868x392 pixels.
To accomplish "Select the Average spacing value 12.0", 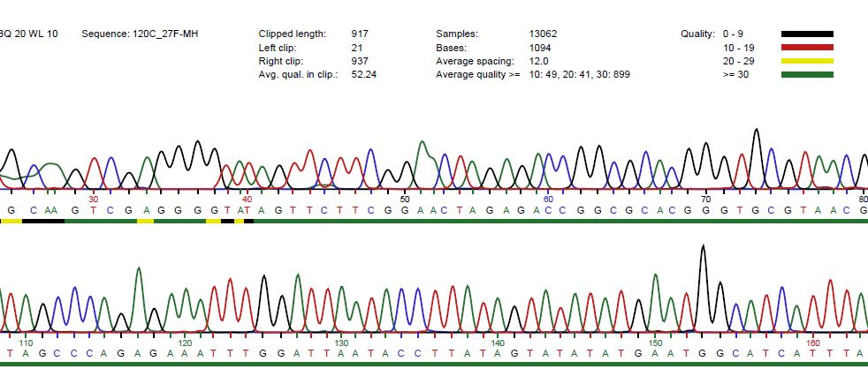I will (x=538, y=61).
